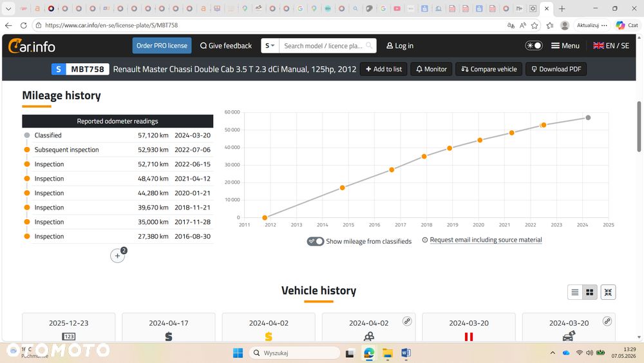Click link icon on last 2024-03-20 card
The width and height of the screenshot is (644, 363).
coord(607,321)
